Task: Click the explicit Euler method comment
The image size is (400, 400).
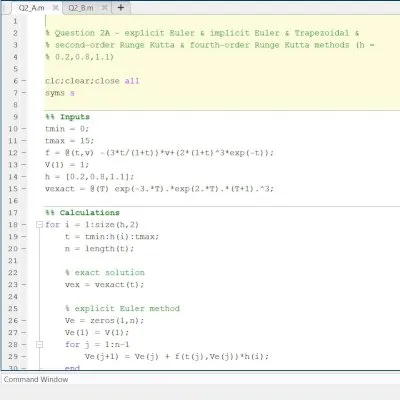Action: (122, 309)
